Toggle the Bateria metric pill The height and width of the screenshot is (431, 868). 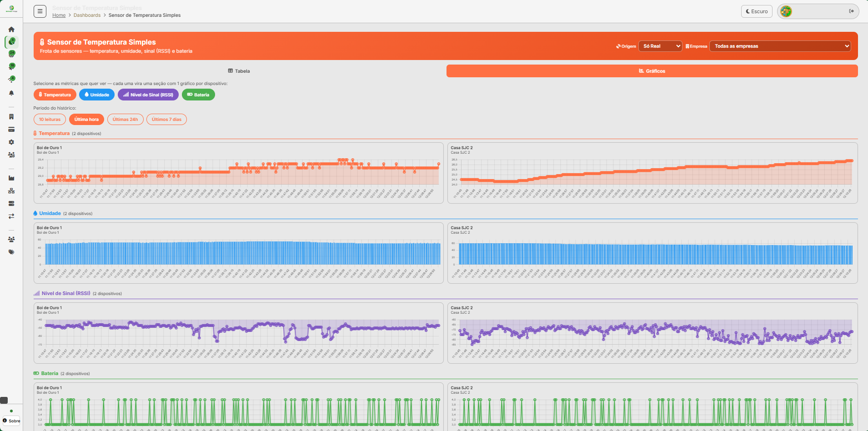[x=198, y=95]
